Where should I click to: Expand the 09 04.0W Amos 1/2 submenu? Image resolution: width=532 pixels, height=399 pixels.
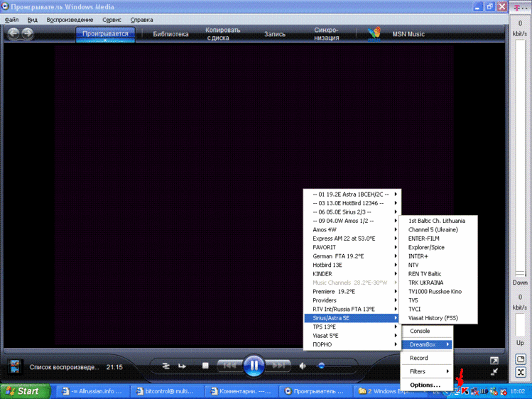pos(352,221)
